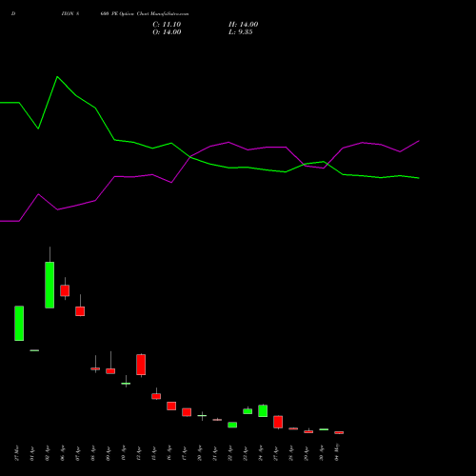Image resolution: width=476 pixels, height=476 pixels.
Task: Select the 08 Apr date label
Action: click(x=93, y=453)
